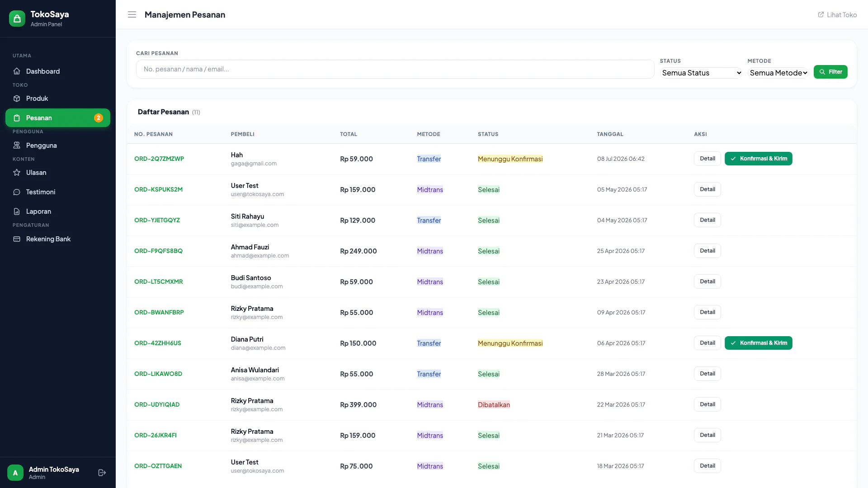
Task: Open the Semua Status dropdown
Action: pos(701,73)
